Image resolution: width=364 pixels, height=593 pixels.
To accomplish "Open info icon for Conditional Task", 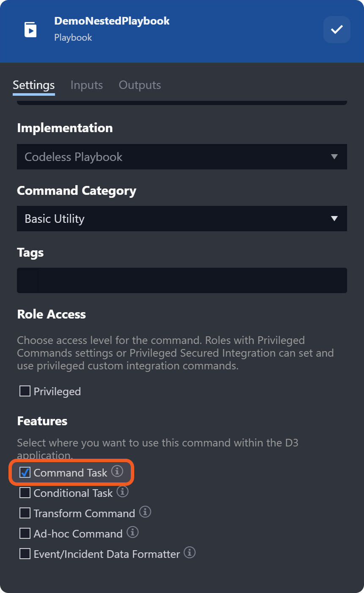I will click(122, 491).
